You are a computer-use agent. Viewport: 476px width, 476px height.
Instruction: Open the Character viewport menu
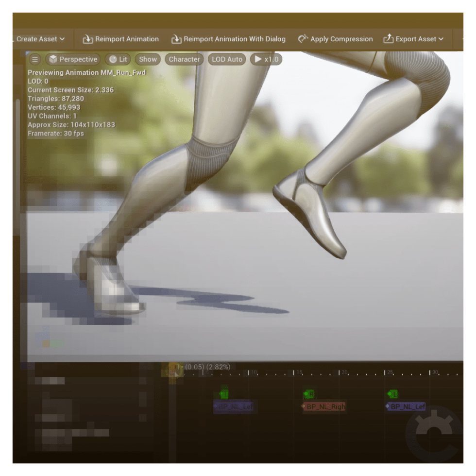click(x=184, y=59)
